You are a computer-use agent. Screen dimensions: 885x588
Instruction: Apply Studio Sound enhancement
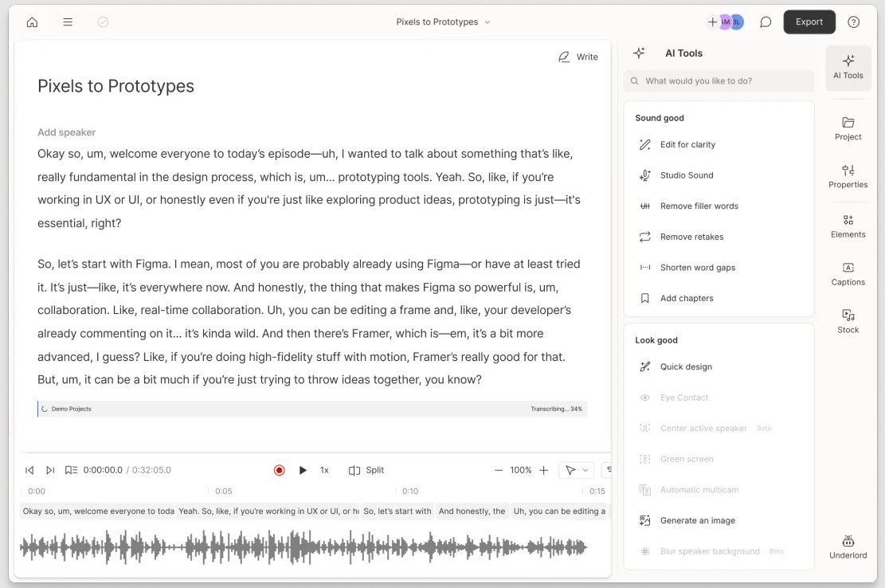tap(686, 175)
